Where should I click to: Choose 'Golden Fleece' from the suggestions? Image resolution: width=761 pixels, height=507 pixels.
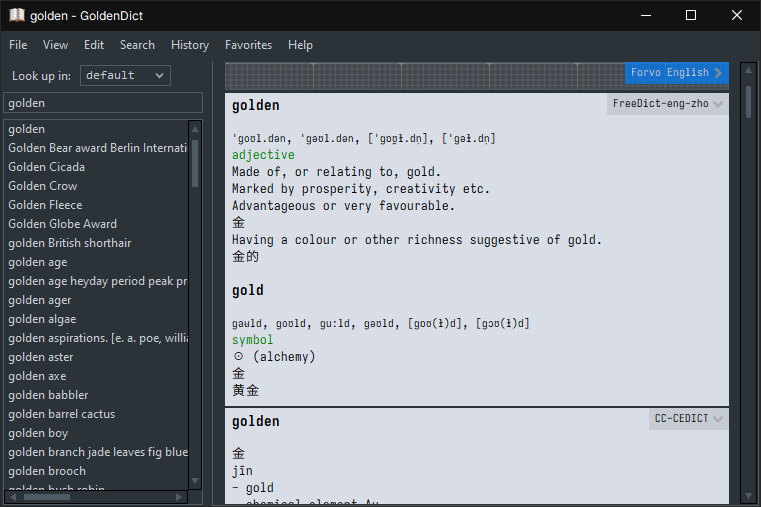[45, 205]
